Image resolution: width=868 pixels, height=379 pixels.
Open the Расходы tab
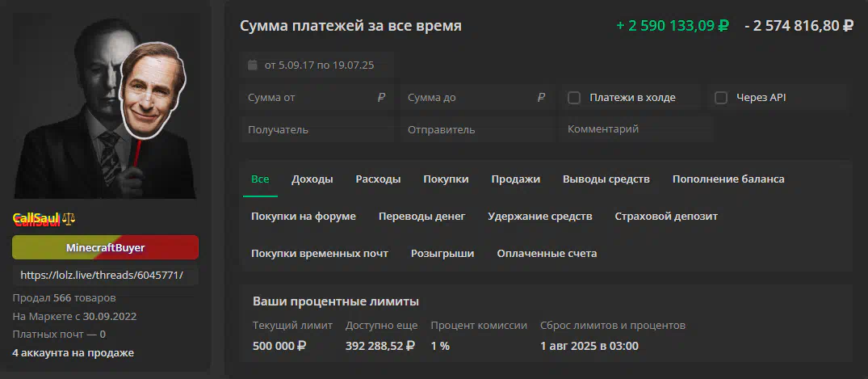378,179
